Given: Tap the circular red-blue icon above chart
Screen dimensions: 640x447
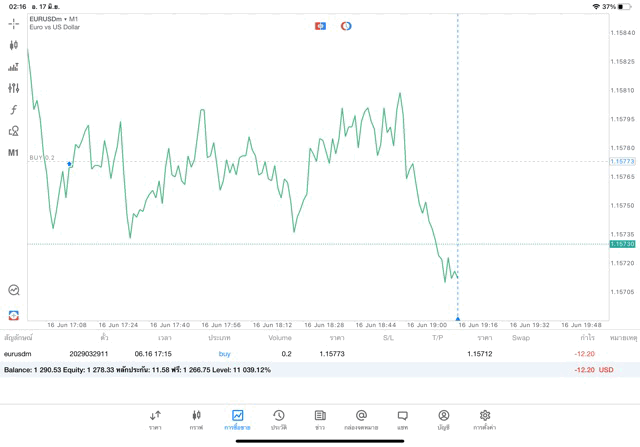Looking at the screenshot, I should click(346, 25).
